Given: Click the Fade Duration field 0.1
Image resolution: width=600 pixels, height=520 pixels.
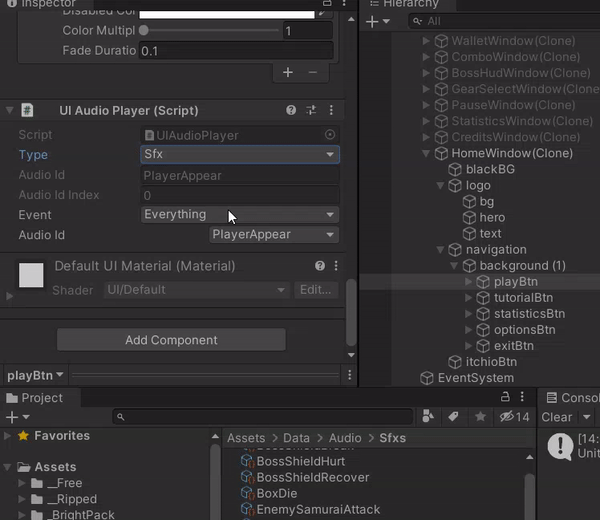Looking at the screenshot, I should [x=236, y=51].
